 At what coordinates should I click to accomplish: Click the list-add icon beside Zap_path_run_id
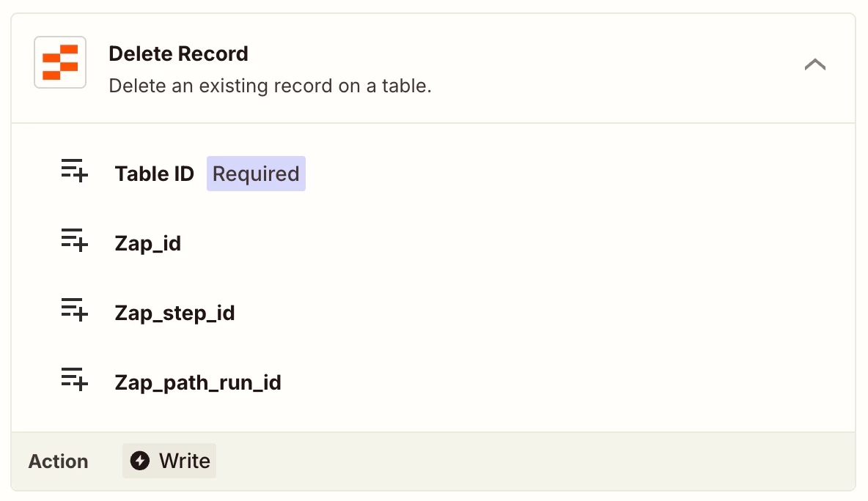[74, 379]
